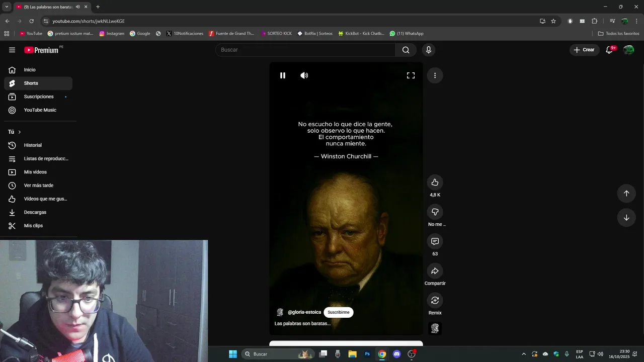This screenshot has height=362, width=644.
Task: Expand the Todos los favoritos folder
Action: (618, 34)
